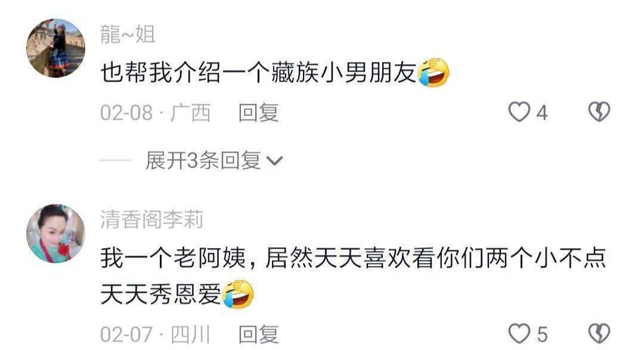
Task: Open the username link 龍~姐
Action: point(128,34)
